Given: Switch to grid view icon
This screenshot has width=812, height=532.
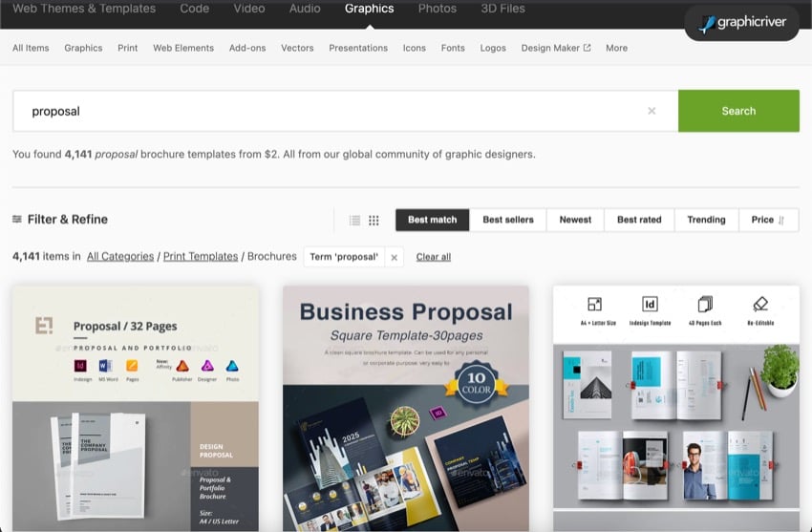Looking at the screenshot, I should pos(374,220).
